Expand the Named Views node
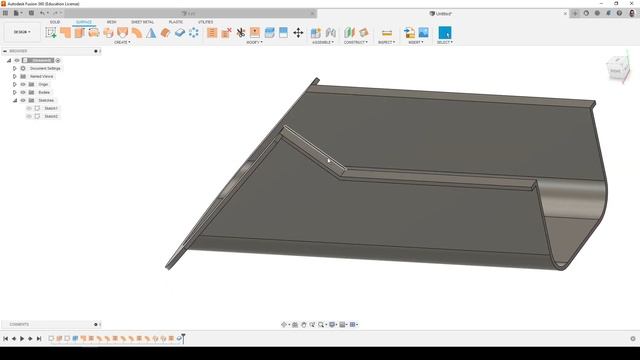This screenshot has width=640, height=360. tap(15, 76)
